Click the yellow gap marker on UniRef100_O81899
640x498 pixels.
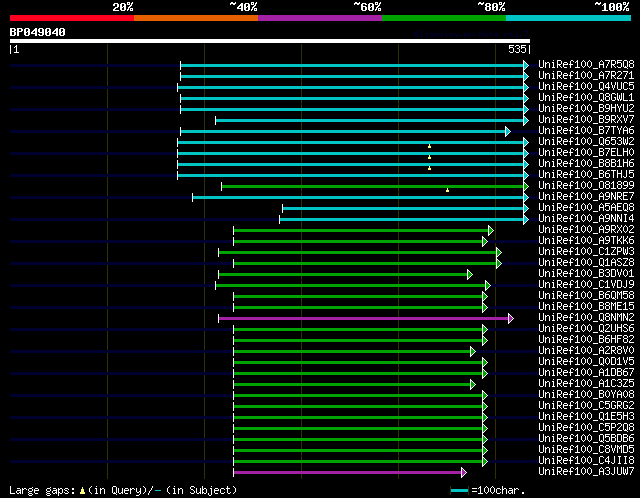[447, 190]
